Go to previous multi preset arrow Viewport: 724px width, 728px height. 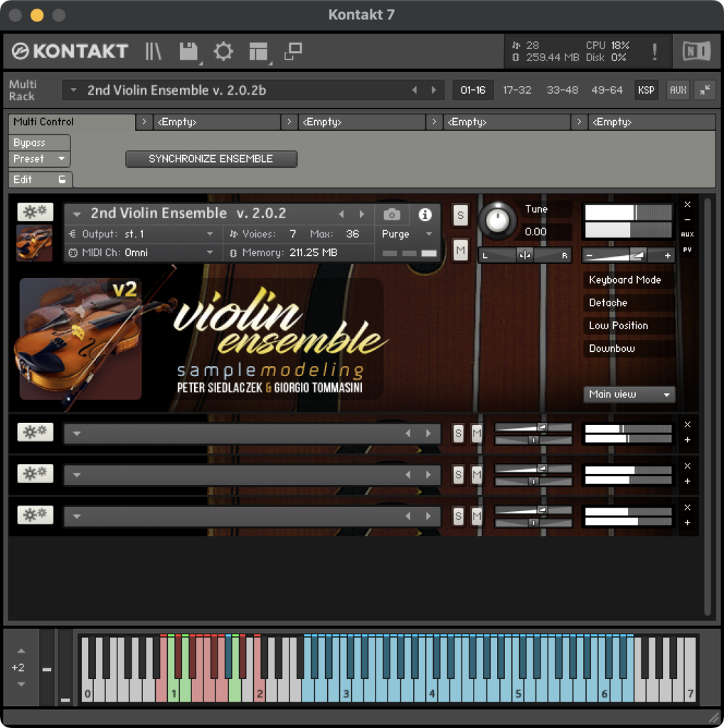pos(414,90)
